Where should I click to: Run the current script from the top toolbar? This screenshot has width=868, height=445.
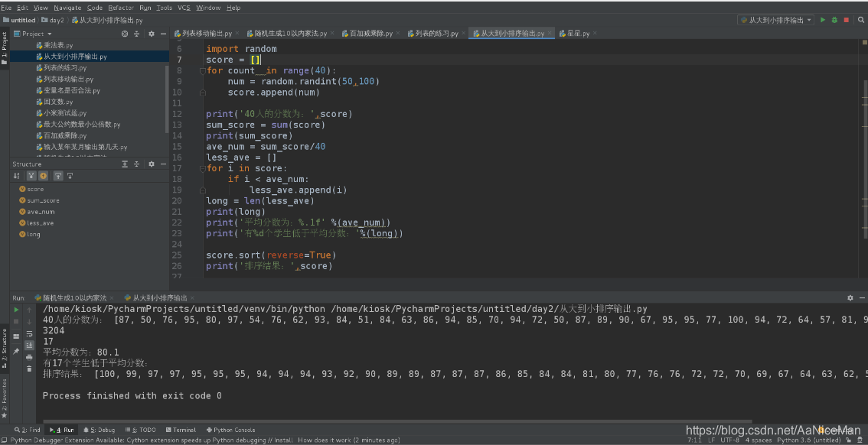823,20
